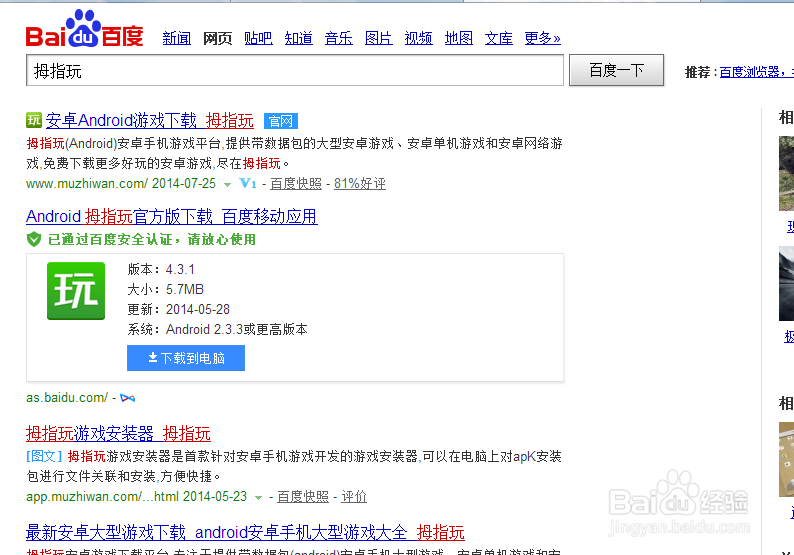Screen dimensions: 794x555
Task: Open result 安卓Android游戏下载_拇指玩
Action: click(150, 121)
